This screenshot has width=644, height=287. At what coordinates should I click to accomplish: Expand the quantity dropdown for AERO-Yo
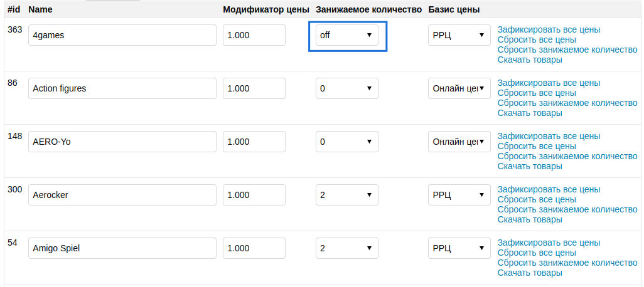coord(346,142)
